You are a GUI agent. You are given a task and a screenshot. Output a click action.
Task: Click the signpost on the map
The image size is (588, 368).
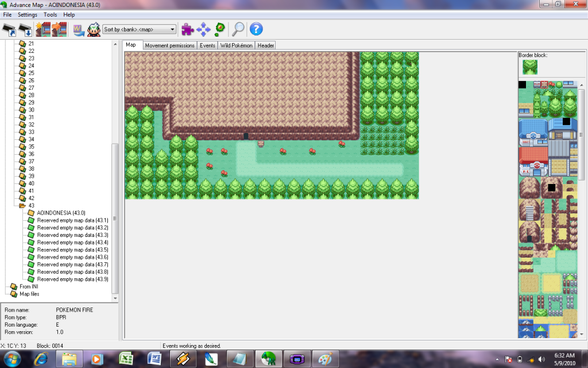pyautogui.click(x=261, y=144)
